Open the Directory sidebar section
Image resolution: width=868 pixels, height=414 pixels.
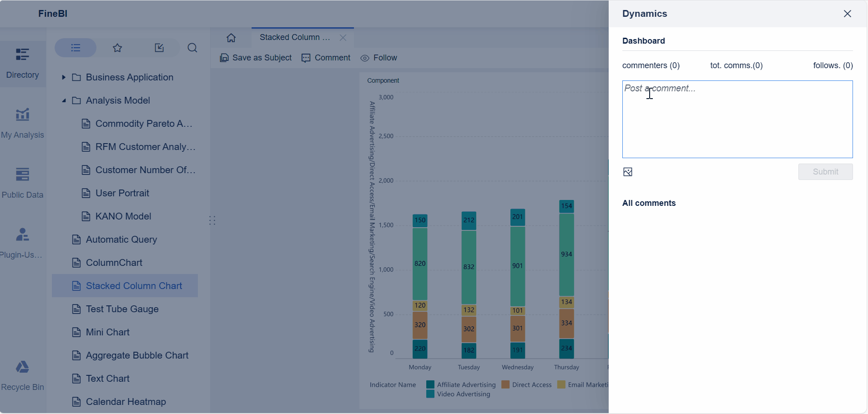(22, 64)
